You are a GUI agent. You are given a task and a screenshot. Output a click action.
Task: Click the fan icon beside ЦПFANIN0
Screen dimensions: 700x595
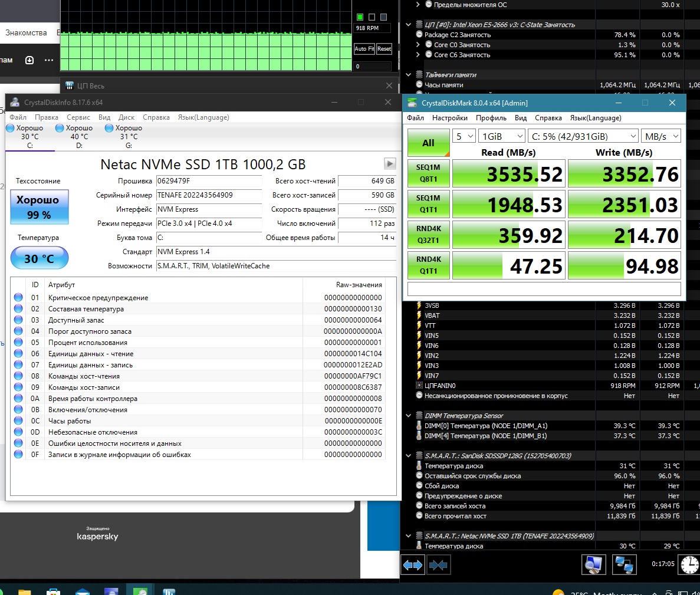coord(419,385)
